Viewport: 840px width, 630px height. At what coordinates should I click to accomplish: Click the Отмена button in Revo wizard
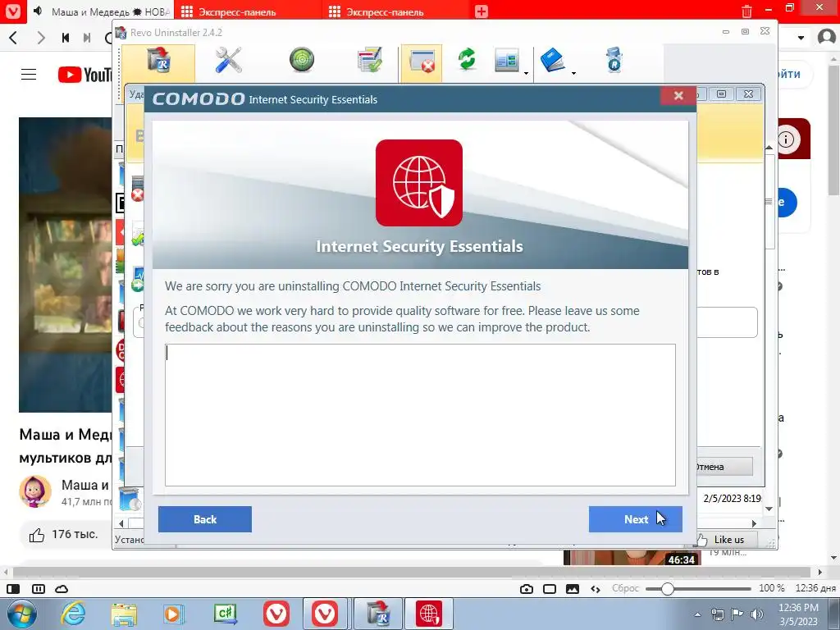coord(724,467)
